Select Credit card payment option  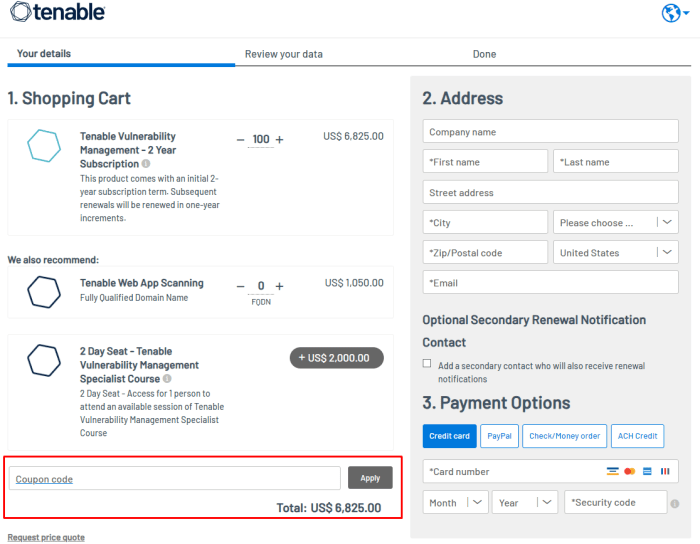(x=449, y=436)
